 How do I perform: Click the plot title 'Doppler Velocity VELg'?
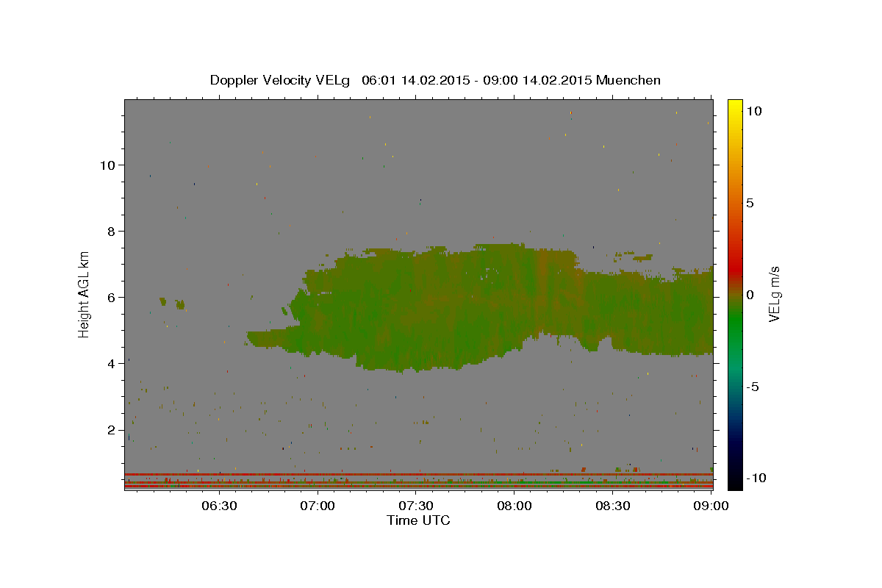click(280, 80)
